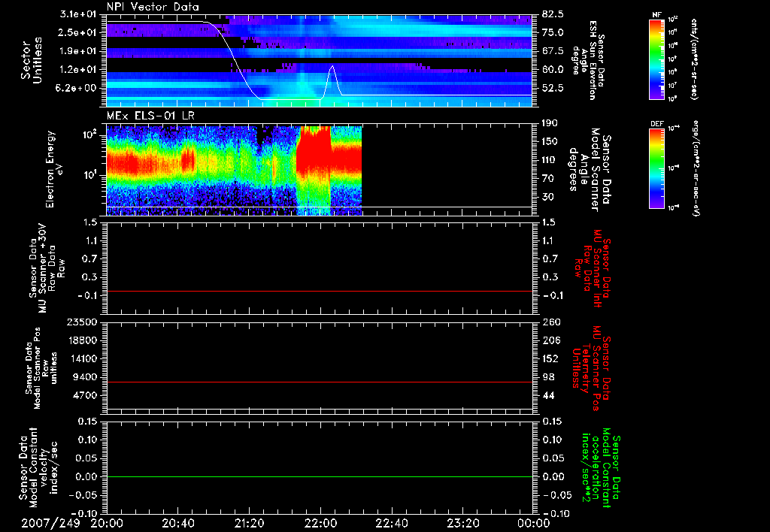Click the red Scanner Pos line at 9400

(x=319, y=382)
